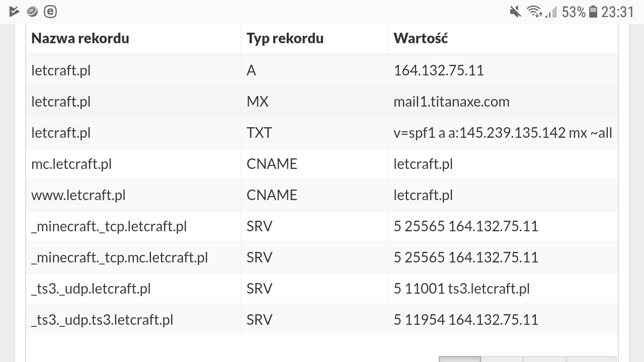Tap the battery status icon
The image size is (644, 362).
594,12
